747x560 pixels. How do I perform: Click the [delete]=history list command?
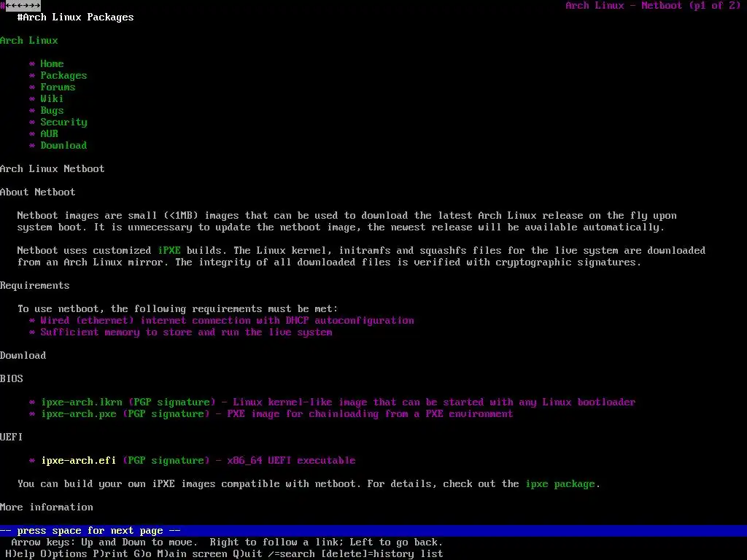click(382, 554)
